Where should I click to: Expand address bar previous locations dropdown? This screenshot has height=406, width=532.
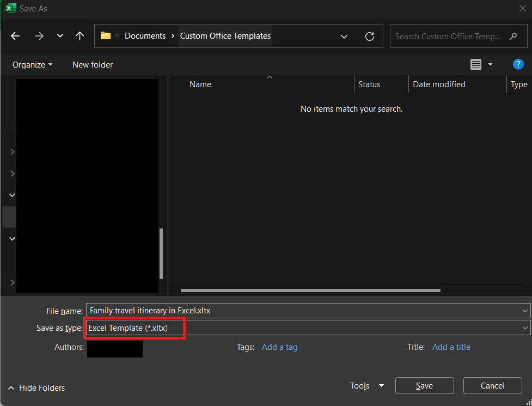[344, 37]
